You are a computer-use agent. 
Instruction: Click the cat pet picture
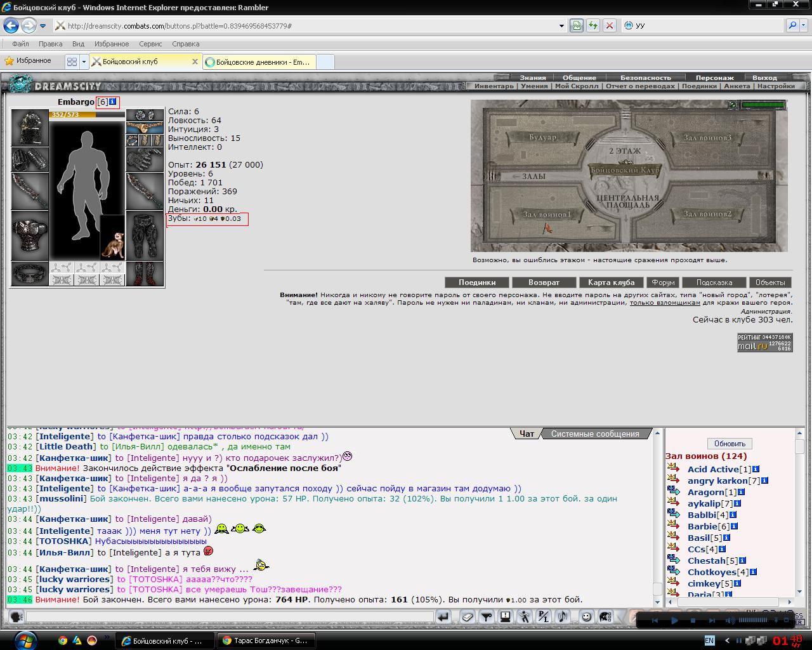tap(112, 237)
